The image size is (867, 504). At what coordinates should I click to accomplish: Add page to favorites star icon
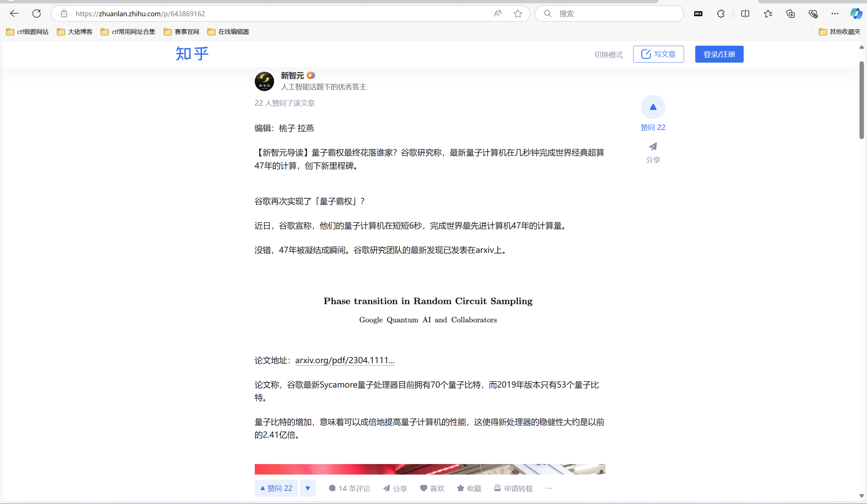[x=518, y=14]
